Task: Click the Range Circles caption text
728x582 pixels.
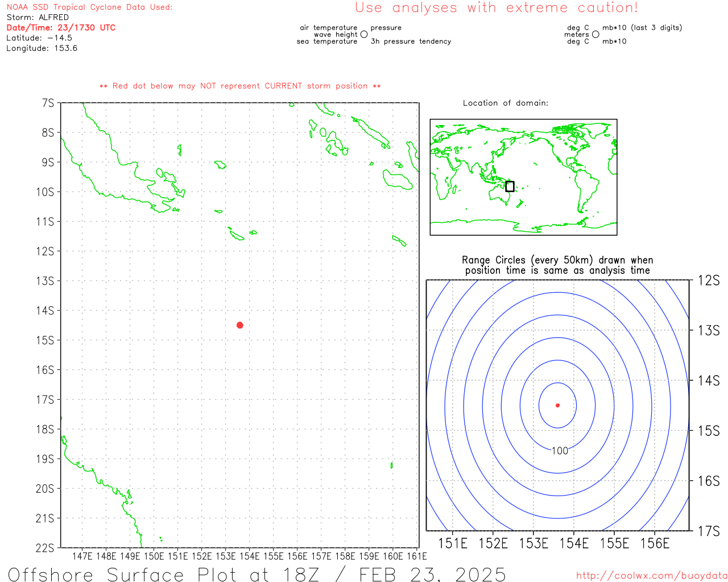Action: coord(557,265)
